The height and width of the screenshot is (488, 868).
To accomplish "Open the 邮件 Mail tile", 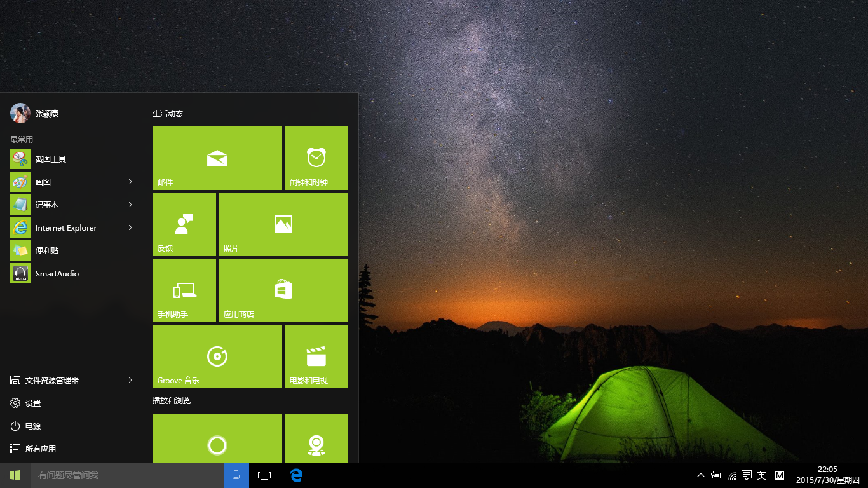I will point(217,158).
